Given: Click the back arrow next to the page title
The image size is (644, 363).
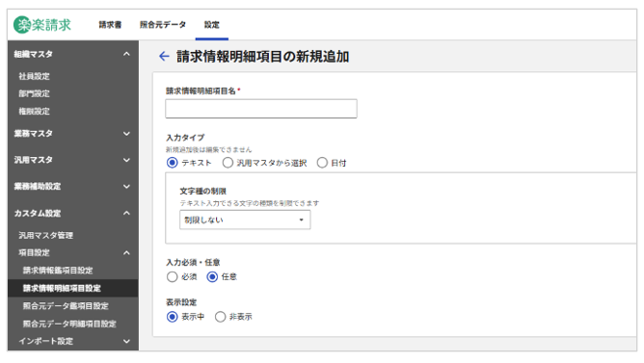Looking at the screenshot, I should pos(164,56).
